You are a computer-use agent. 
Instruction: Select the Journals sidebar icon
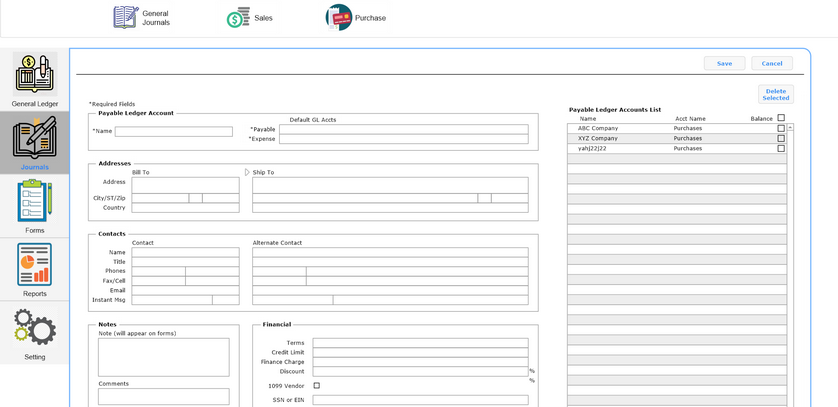pos(35,138)
